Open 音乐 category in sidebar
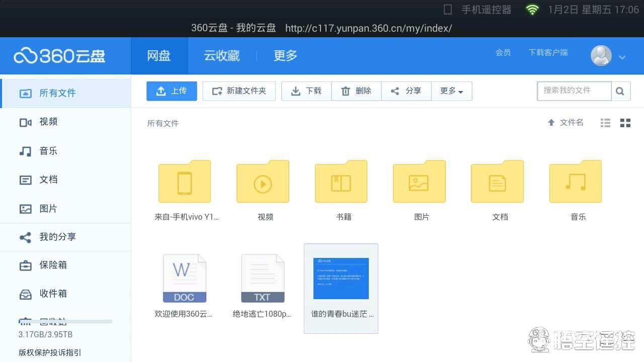 pyautogui.click(x=65, y=151)
